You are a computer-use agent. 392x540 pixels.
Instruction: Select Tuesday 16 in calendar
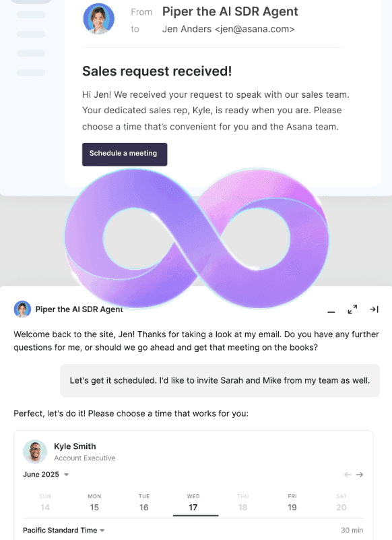(x=144, y=503)
